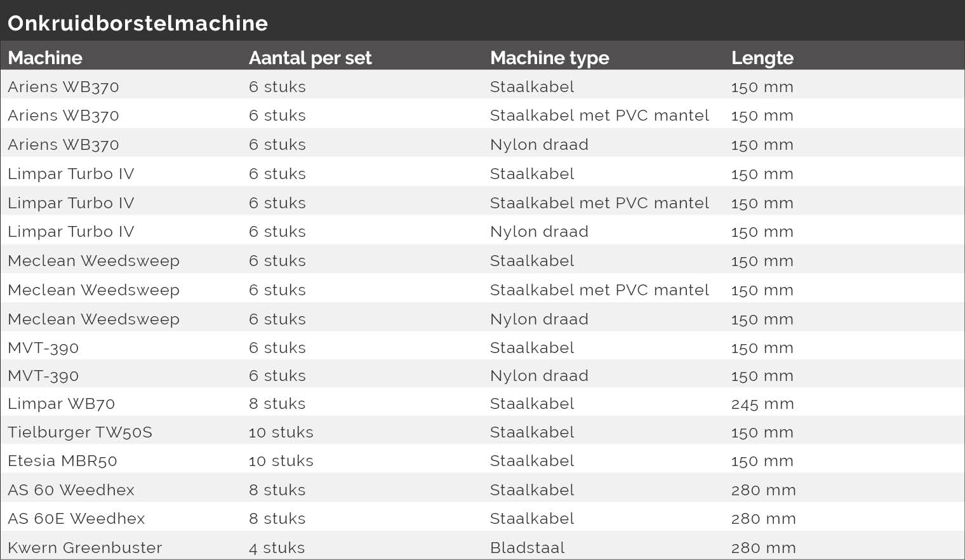Select Nylon draad in the MVT-390 row
This screenshot has height=560, width=965.
point(539,376)
